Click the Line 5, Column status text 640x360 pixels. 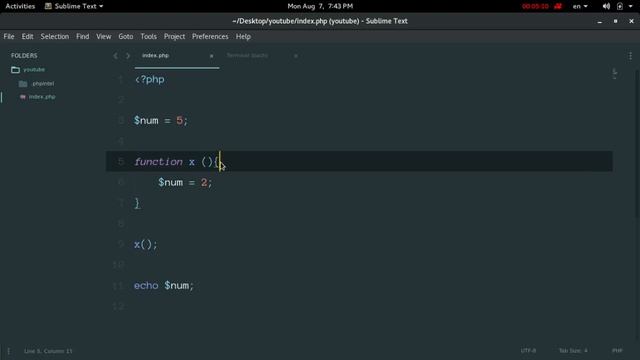click(x=48, y=351)
